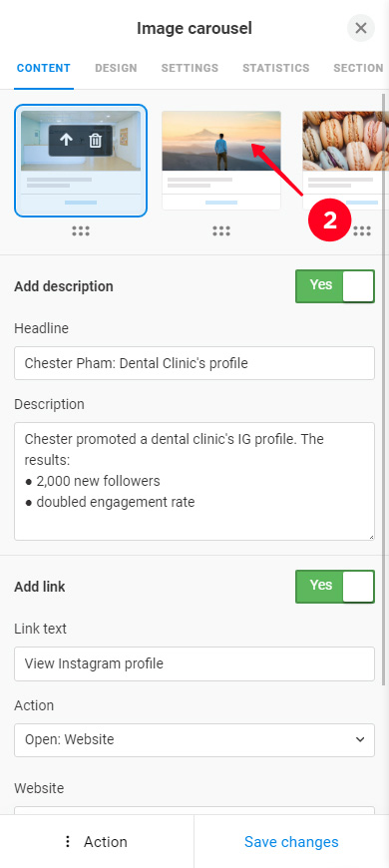Grab the drag handle under first slide
This screenshot has width=389, height=868.
coord(81,231)
